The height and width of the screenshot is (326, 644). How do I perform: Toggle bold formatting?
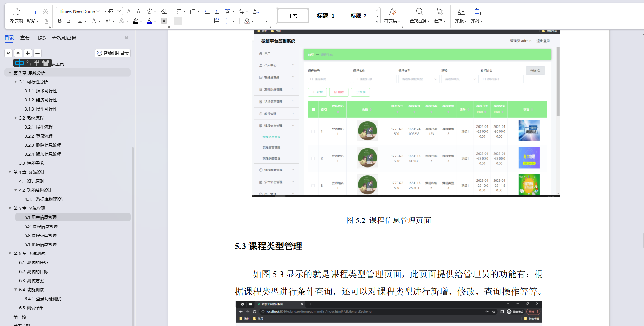coord(59,21)
